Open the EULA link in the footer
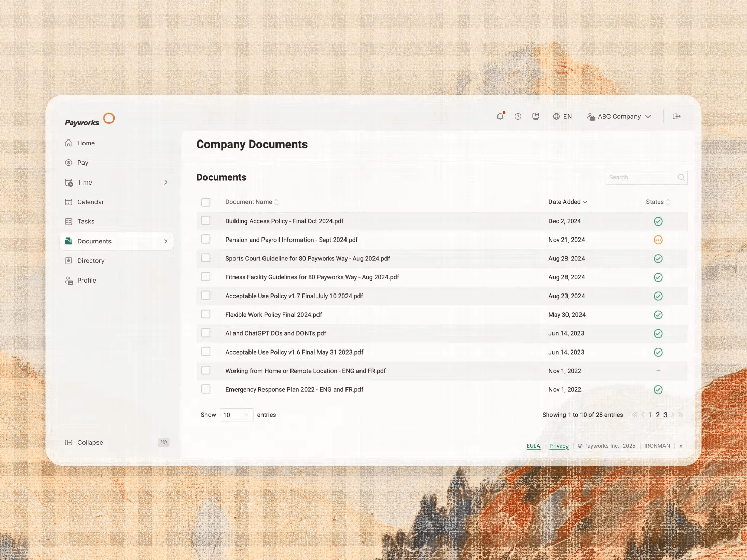 [x=533, y=446]
